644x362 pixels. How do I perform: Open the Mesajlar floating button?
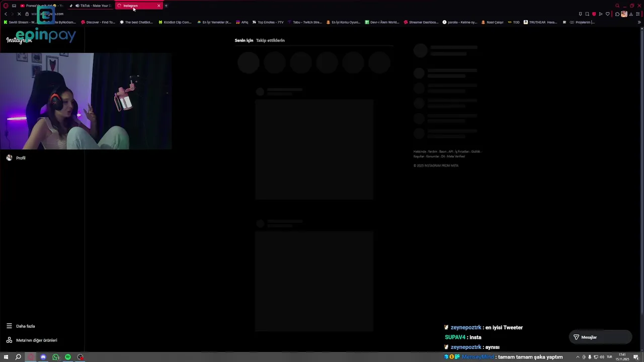click(x=601, y=337)
